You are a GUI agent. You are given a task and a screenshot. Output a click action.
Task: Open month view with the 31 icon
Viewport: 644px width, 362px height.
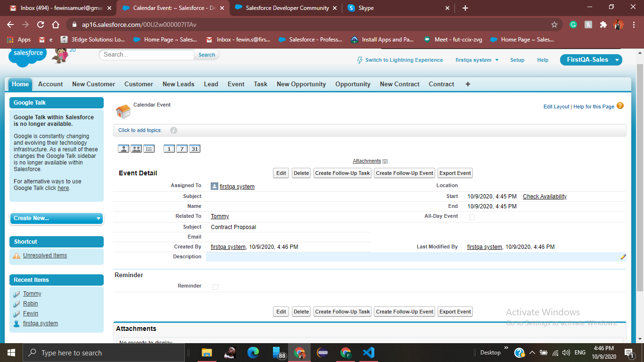tap(194, 148)
